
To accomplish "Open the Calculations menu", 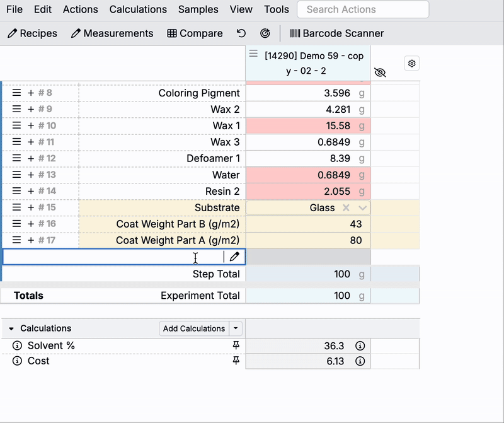I will pyautogui.click(x=138, y=9).
